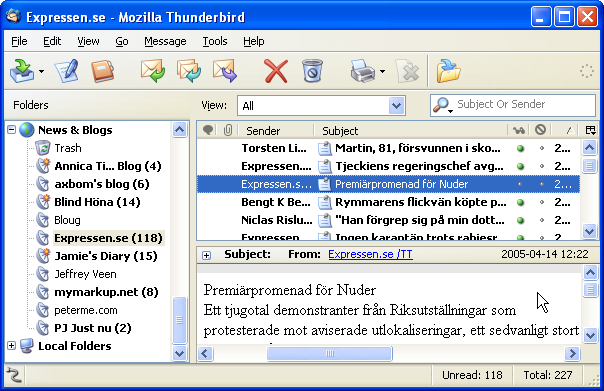Mark message as Junk icon
This screenshot has height=391, width=604.
pyautogui.click(x=312, y=71)
